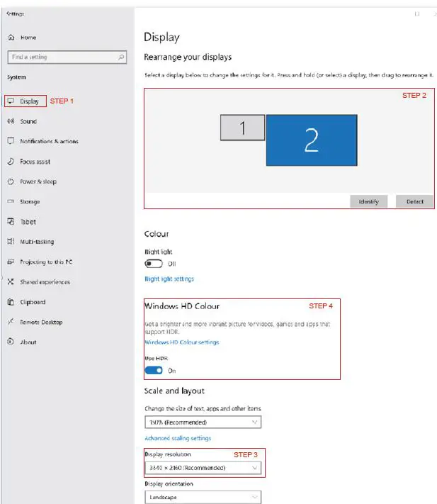Open the Display resolution dropdown

point(203,468)
